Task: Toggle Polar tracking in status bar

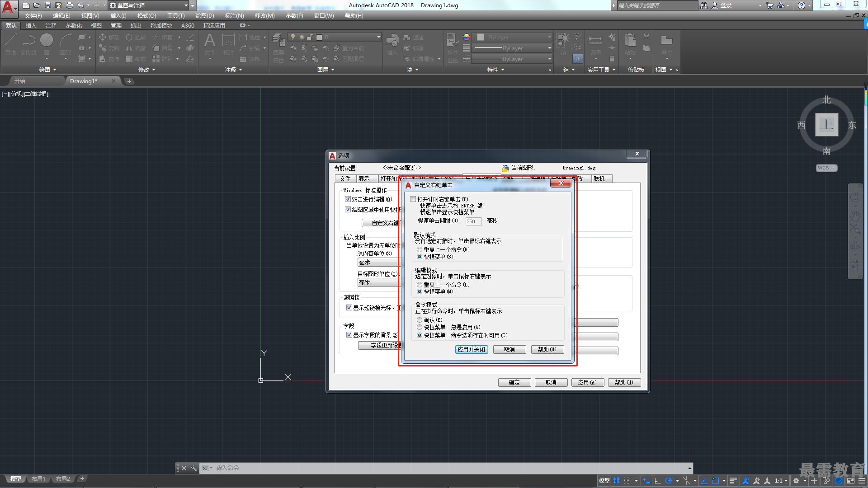Action: (x=669, y=481)
